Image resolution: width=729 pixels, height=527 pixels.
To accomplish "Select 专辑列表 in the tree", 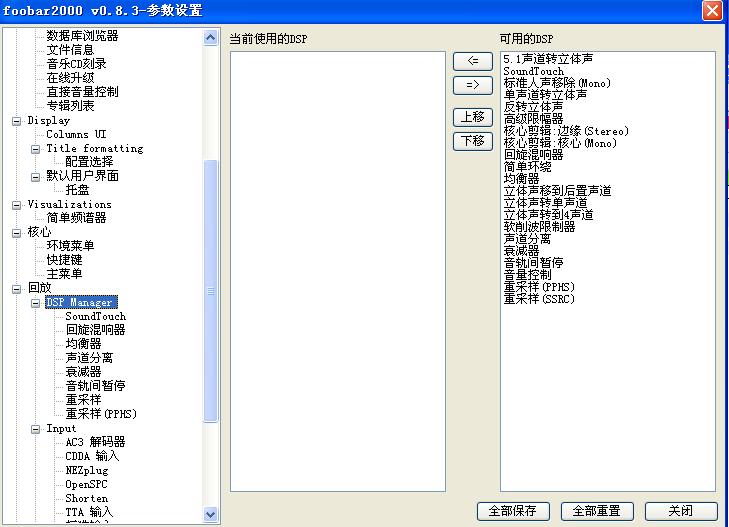I will point(70,105).
